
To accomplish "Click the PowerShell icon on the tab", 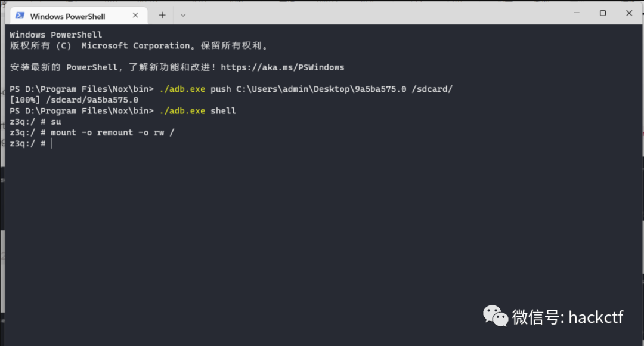I will pyautogui.click(x=20, y=16).
